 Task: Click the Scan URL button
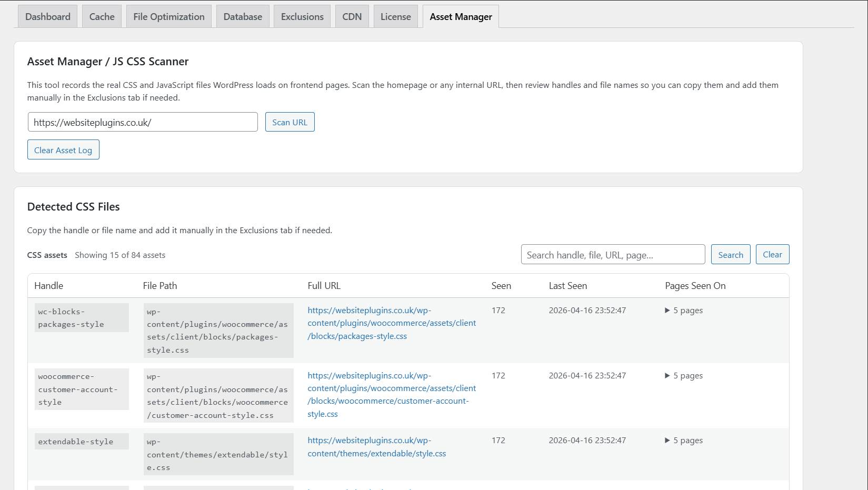click(x=290, y=122)
